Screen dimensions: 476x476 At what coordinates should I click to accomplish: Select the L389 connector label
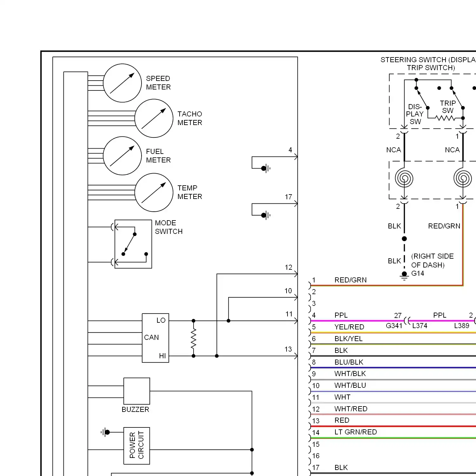coord(461,326)
